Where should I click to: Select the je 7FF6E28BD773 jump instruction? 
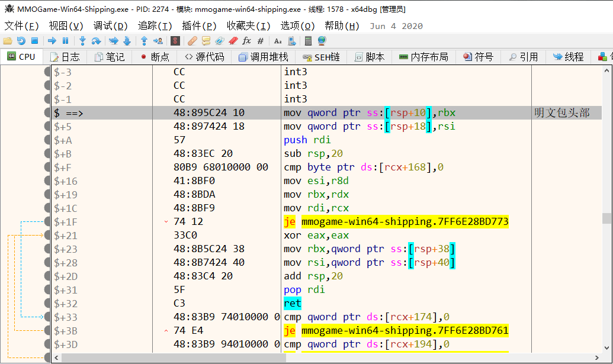(x=396, y=222)
